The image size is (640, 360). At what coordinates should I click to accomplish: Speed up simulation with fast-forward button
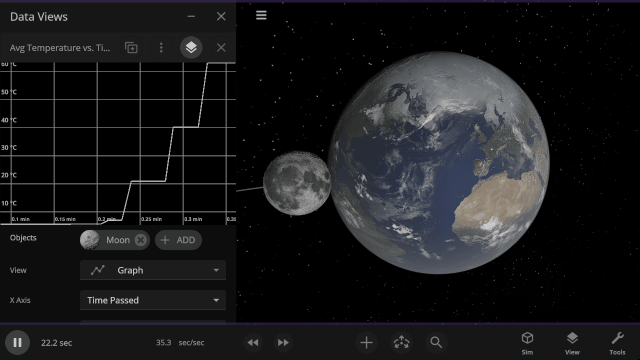pos(283,342)
